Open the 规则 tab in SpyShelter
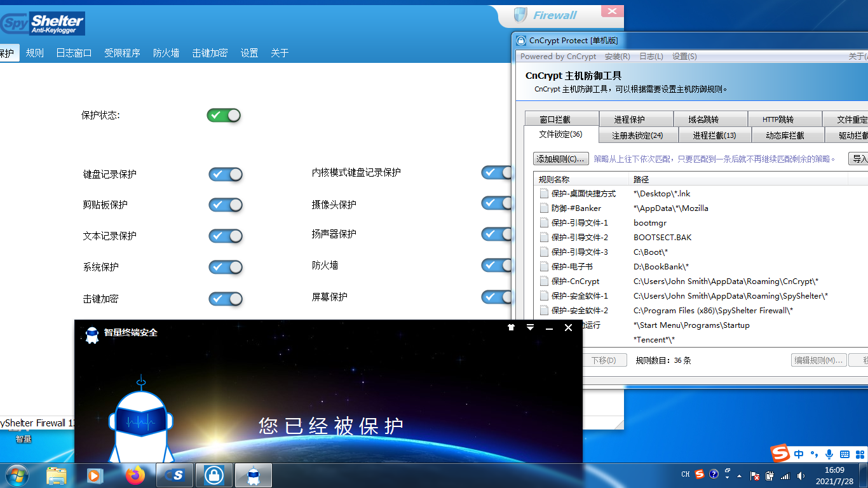The height and width of the screenshot is (488, 868). [35, 53]
